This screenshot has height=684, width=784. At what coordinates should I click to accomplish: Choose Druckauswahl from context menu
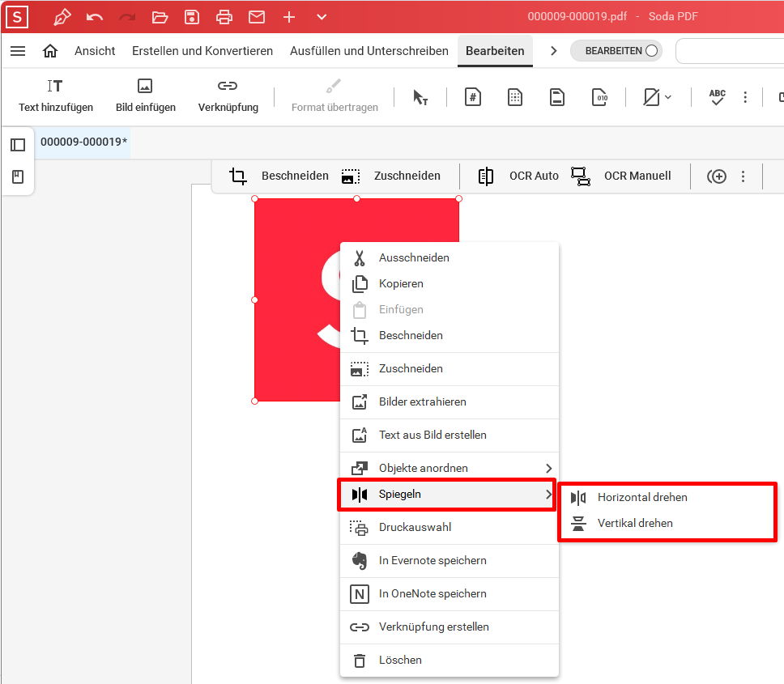click(449, 528)
